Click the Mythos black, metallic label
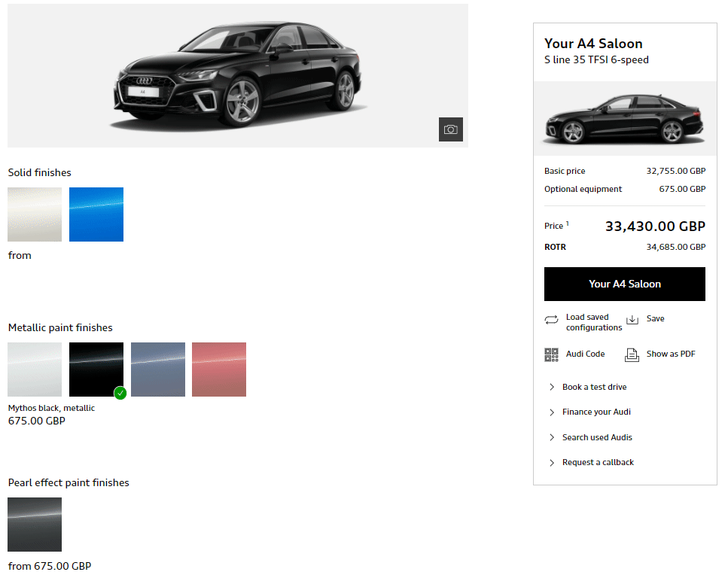Image resolution: width=728 pixels, height=584 pixels. pyautogui.click(x=51, y=408)
